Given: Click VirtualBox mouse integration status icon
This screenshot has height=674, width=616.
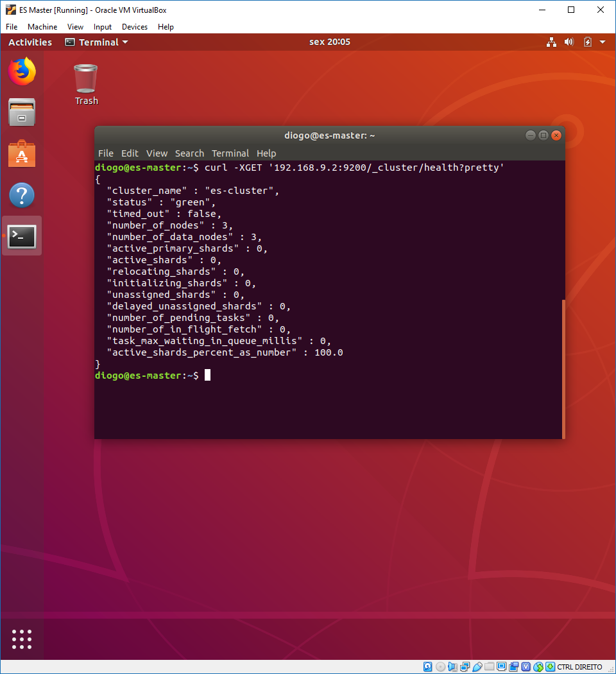Looking at the screenshot, I should (538, 667).
